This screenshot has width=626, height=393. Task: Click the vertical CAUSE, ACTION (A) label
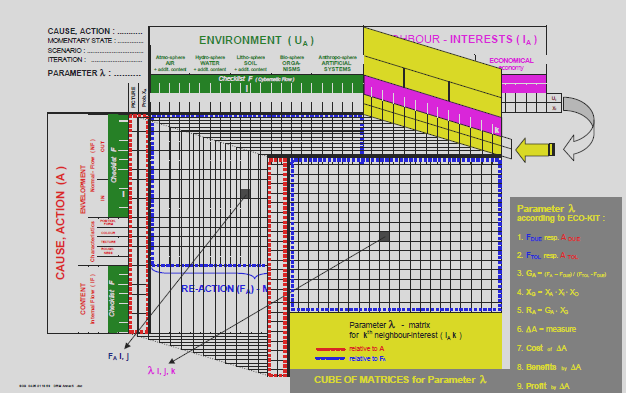pos(61,223)
